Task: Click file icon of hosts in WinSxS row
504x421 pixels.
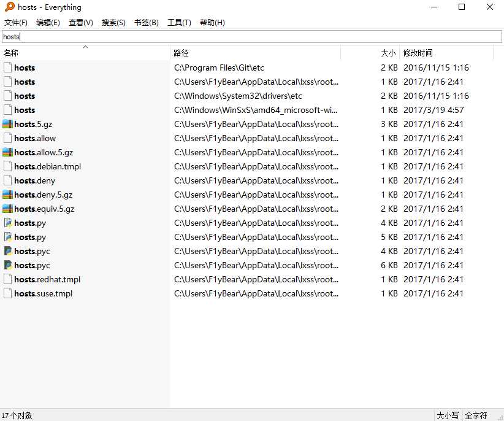Action: (x=8, y=110)
